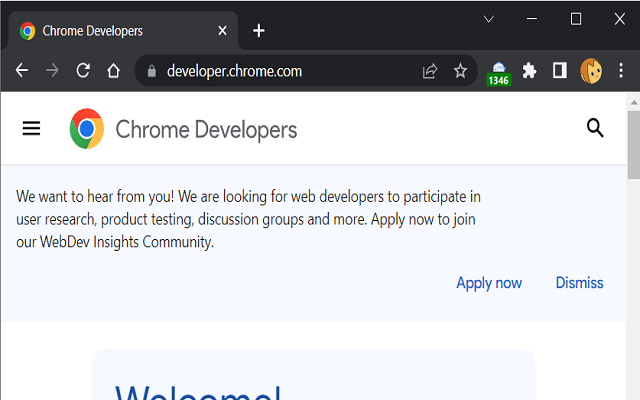The image size is (640, 400).
Task: Open the profile avatar menu
Action: (x=591, y=71)
